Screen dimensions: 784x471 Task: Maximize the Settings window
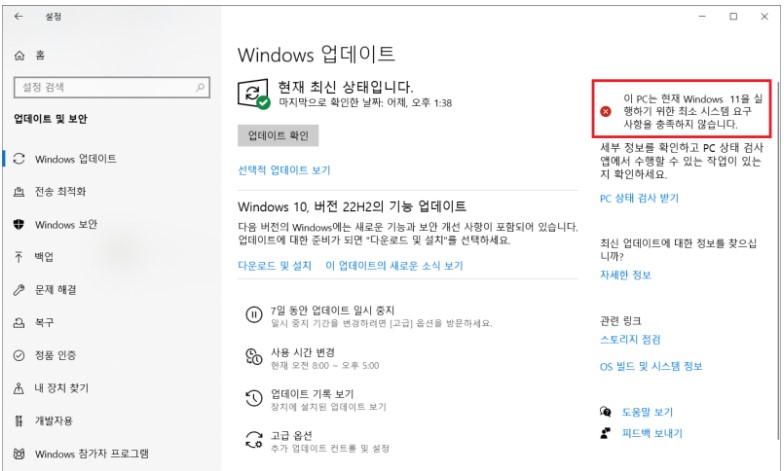pos(733,16)
